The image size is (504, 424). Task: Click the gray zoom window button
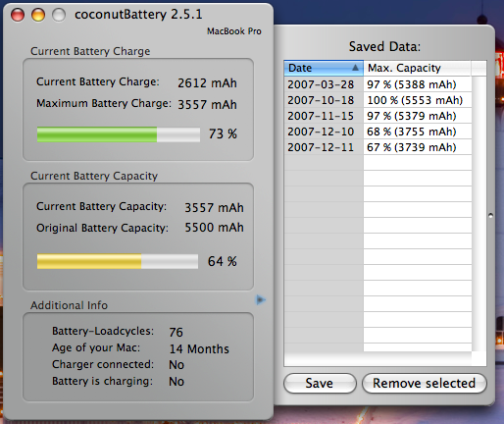[59, 15]
